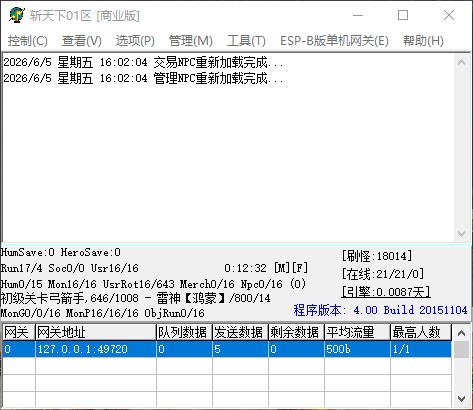Maximize the 斩天下01区 window
This screenshot has width=473, height=410.
403,15
